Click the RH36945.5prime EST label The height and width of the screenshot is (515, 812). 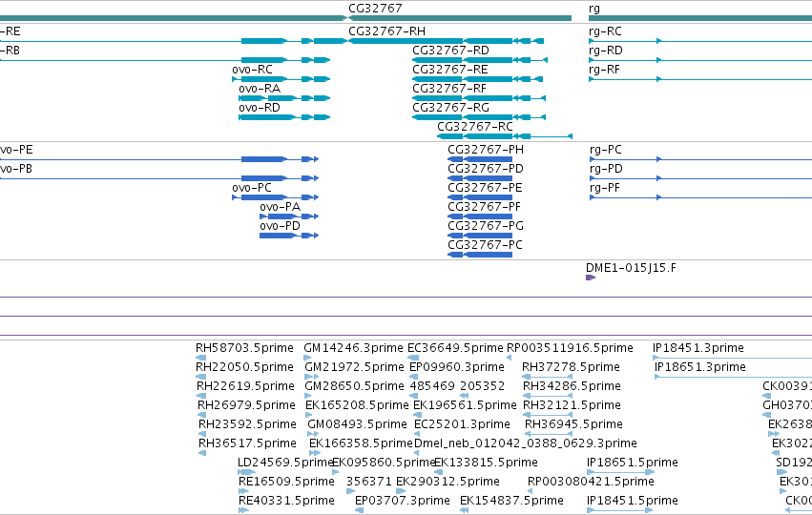tap(573, 424)
